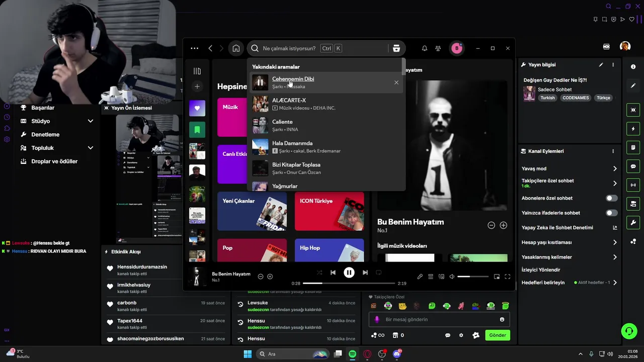
Task: Open the Pop genre card
Action: [x=252, y=250]
